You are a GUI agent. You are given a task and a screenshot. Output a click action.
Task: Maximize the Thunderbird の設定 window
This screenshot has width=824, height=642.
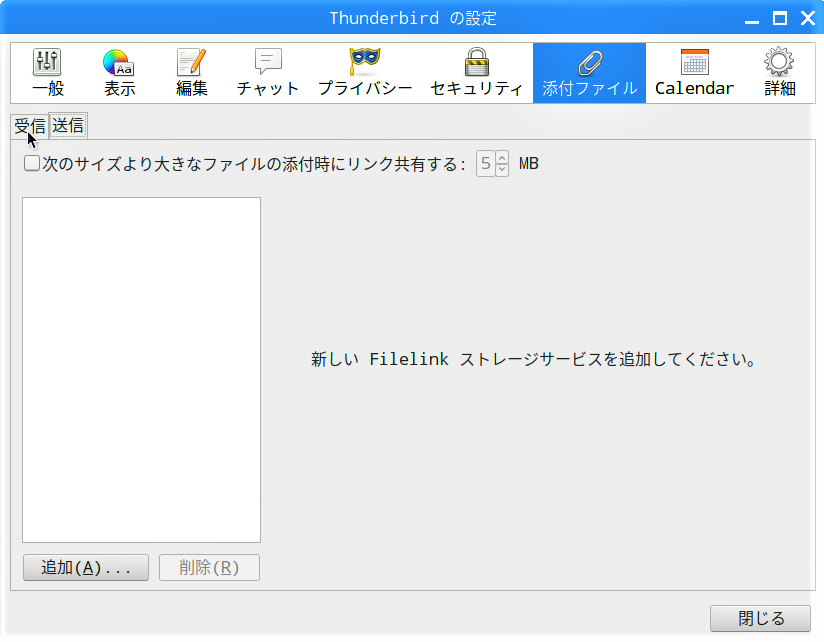tap(780, 18)
